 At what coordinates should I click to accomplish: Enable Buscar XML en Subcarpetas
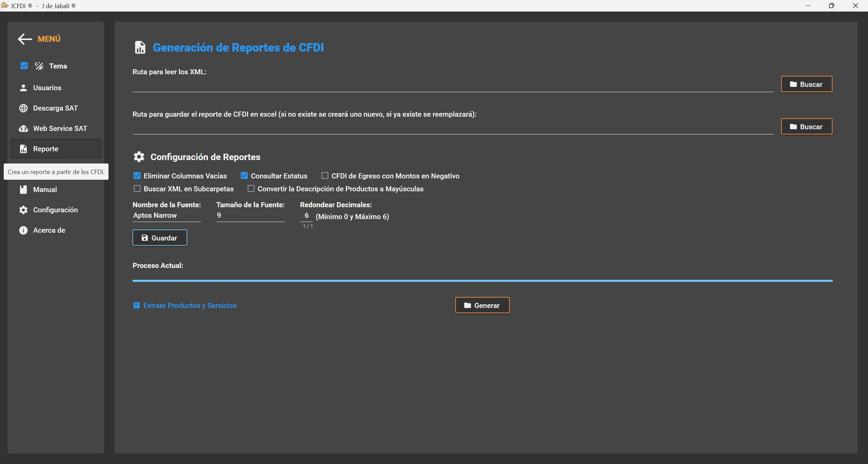137,189
